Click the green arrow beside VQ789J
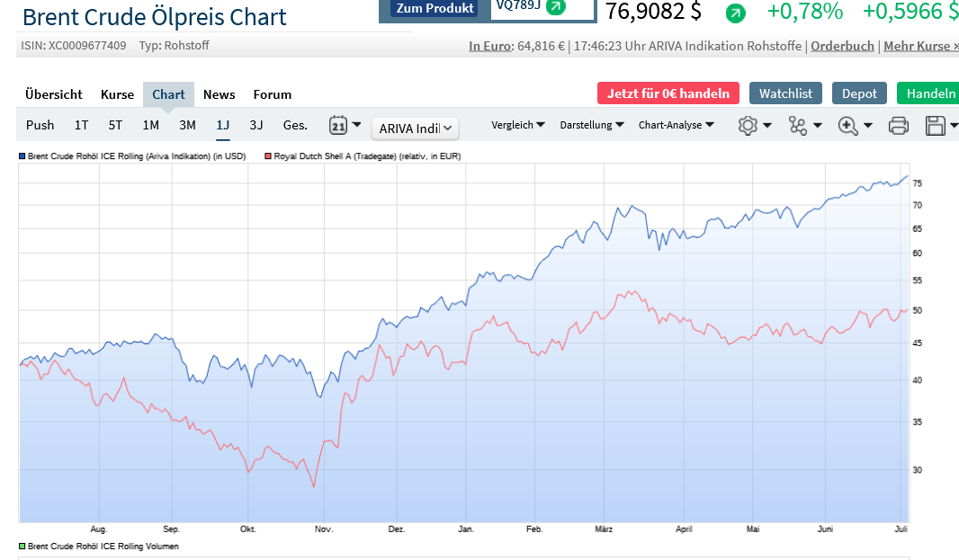The image size is (959, 560). coord(556,7)
